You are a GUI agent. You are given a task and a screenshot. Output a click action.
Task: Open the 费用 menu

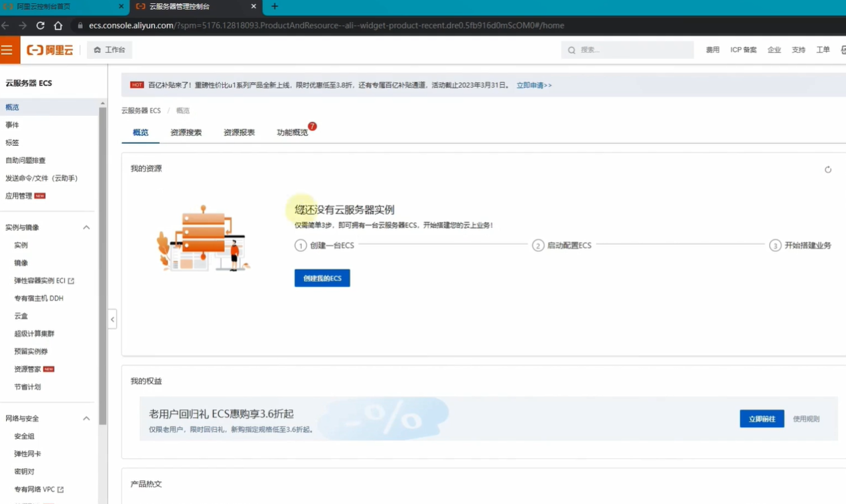pos(713,50)
